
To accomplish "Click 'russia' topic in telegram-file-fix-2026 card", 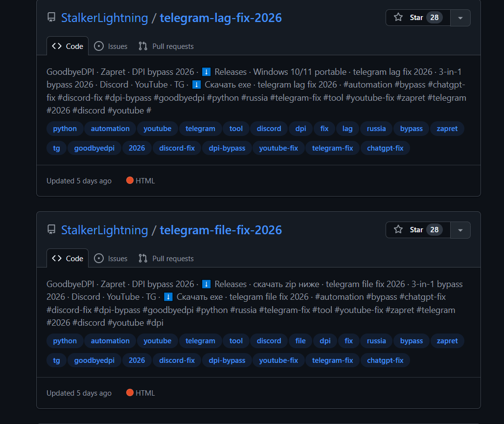I will point(376,341).
